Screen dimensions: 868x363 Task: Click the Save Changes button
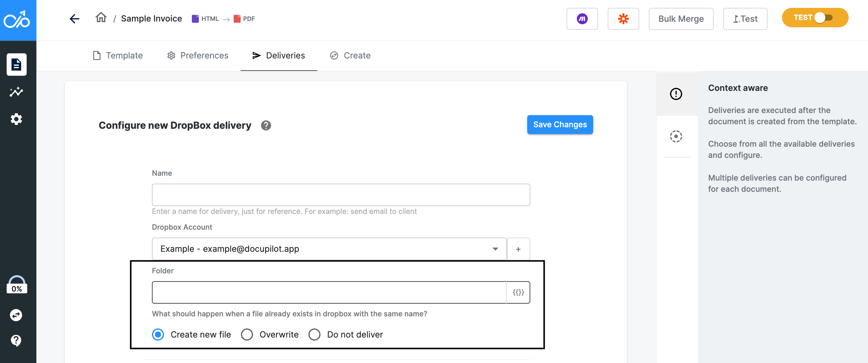560,125
